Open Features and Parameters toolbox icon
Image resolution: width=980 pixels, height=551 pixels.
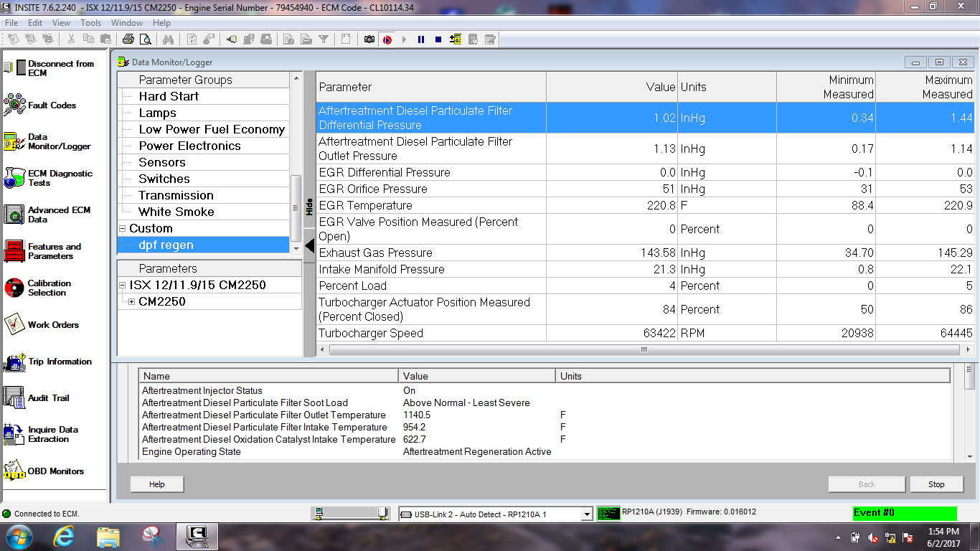[x=14, y=251]
